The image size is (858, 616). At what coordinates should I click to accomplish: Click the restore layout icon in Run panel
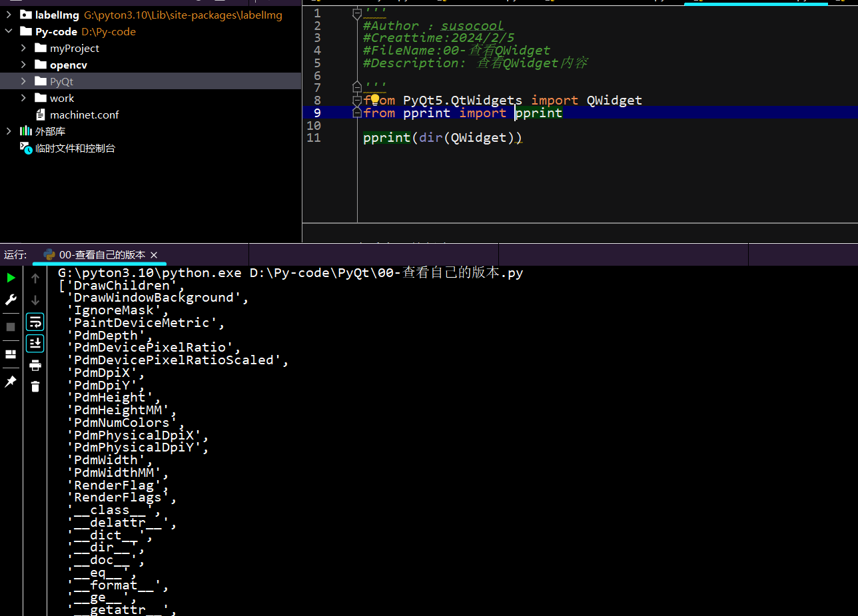pyautogui.click(x=11, y=354)
